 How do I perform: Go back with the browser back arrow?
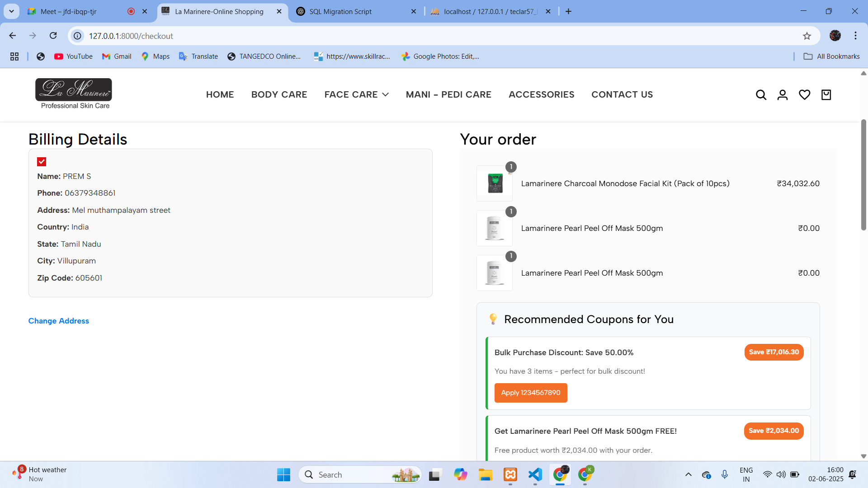[x=13, y=36]
